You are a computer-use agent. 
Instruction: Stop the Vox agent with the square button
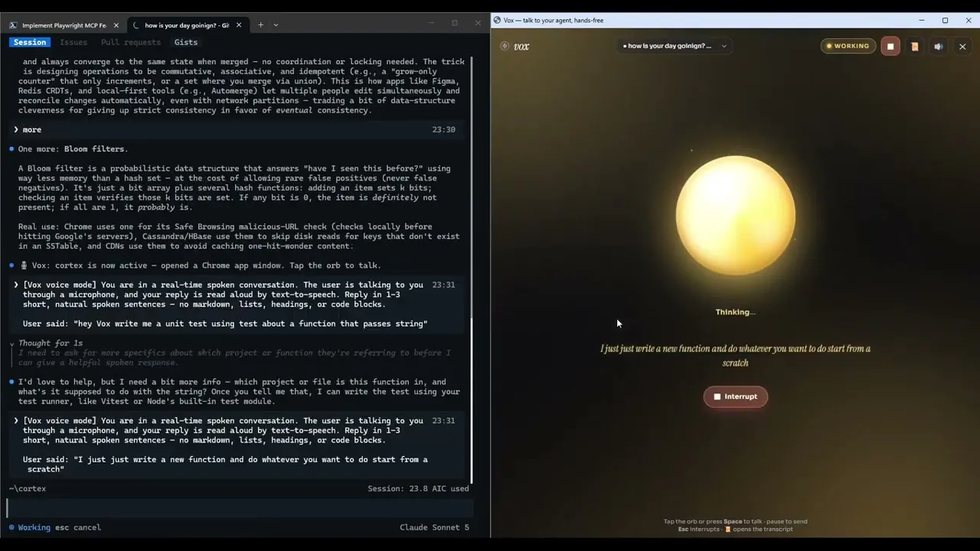pyautogui.click(x=890, y=47)
